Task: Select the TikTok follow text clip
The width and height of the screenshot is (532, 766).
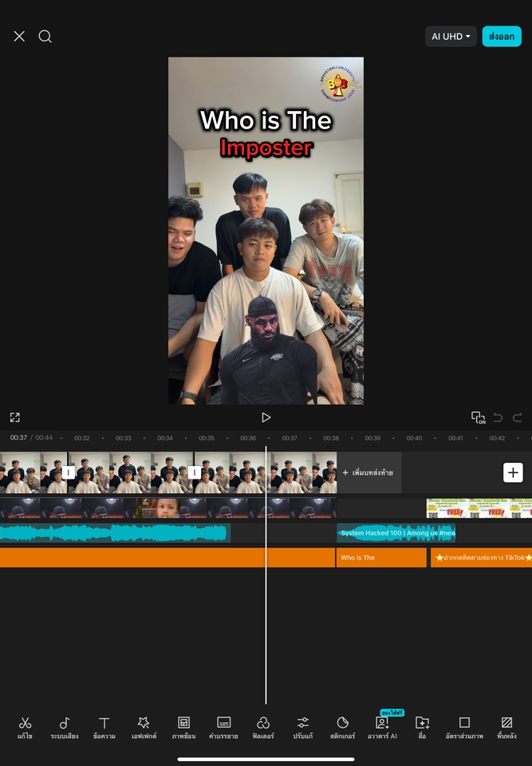Action: tap(481, 558)
